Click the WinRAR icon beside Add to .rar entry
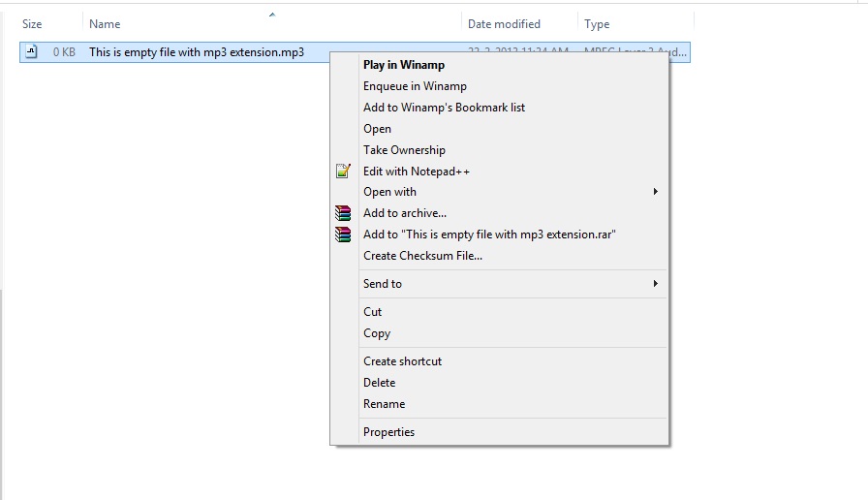 [x=343, y=234]
